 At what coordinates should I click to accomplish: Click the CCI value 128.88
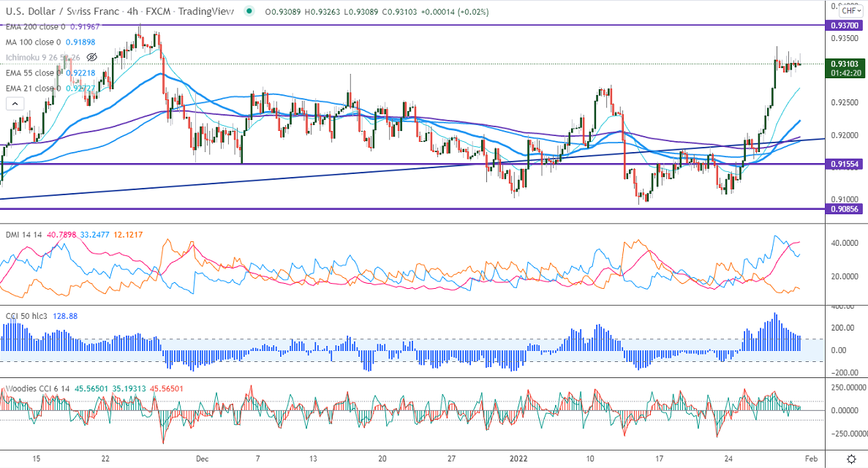pos(65,316)
